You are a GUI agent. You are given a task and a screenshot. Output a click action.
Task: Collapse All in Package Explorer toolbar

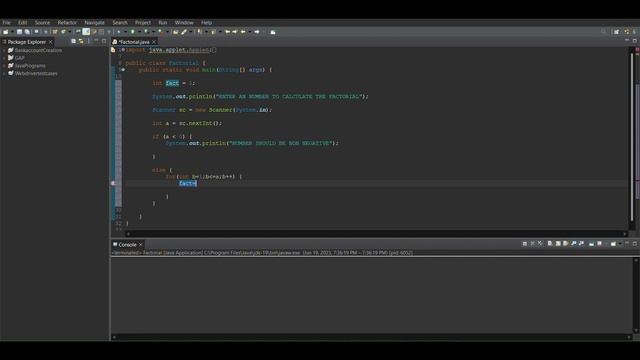(x=73, y=41)
